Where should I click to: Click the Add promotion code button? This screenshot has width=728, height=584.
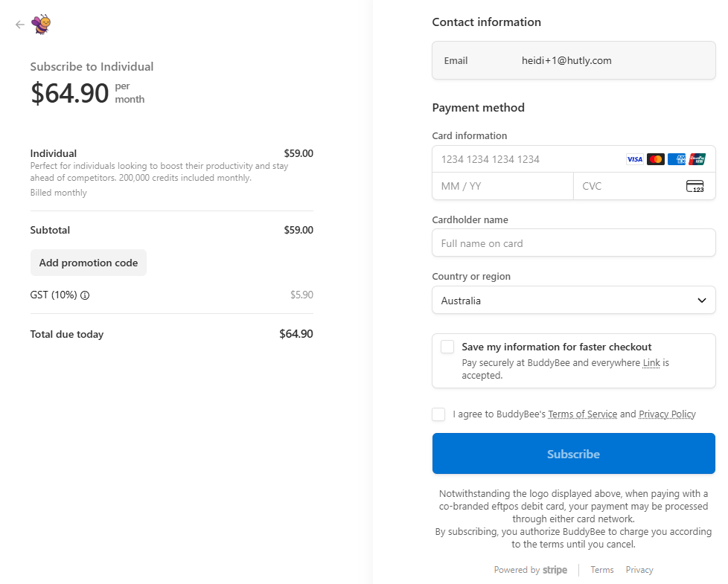(89, 263)
